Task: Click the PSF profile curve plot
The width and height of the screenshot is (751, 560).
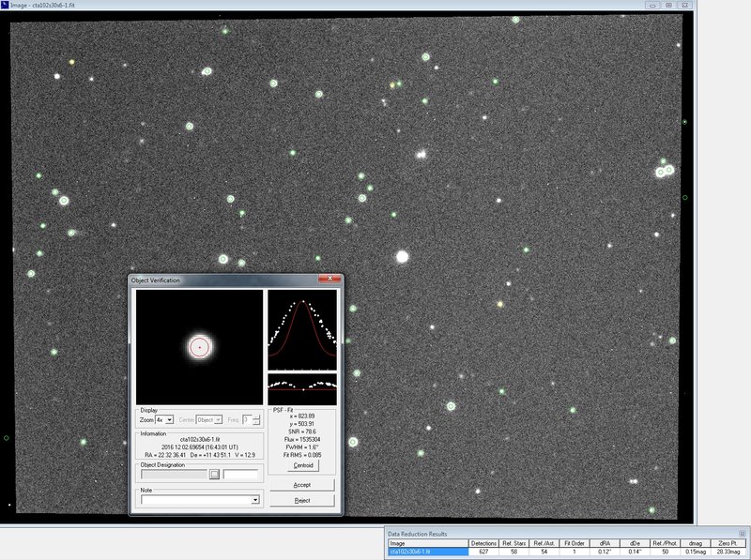Action: coord(301,330)
